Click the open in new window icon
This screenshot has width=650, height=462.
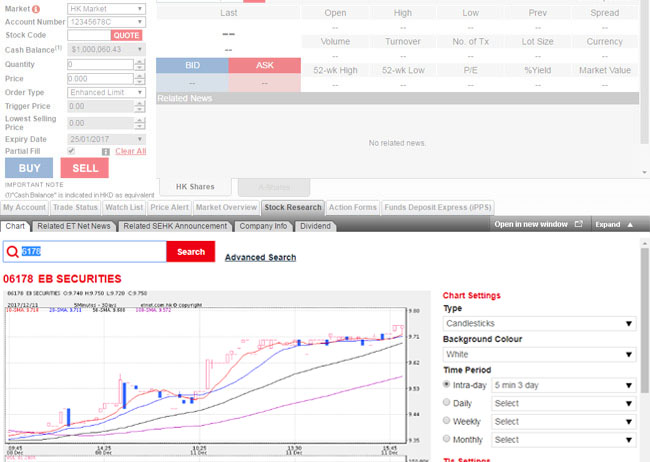[x=579, y=224]
